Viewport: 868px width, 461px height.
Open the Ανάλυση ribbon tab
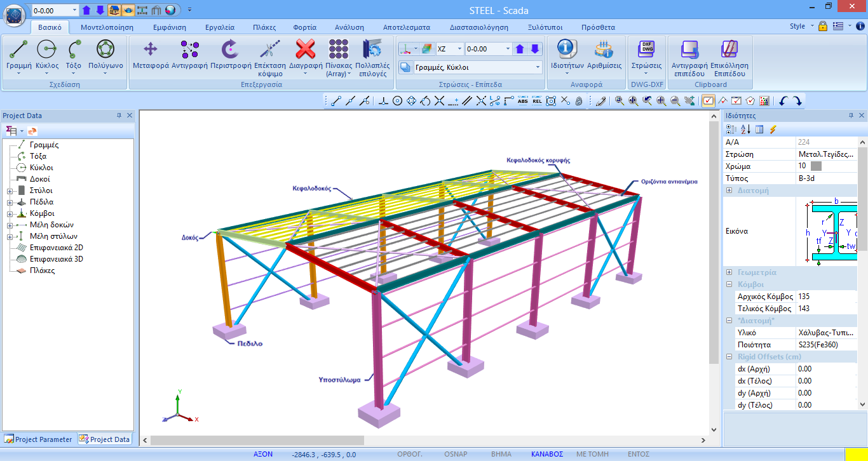point(349,27)
